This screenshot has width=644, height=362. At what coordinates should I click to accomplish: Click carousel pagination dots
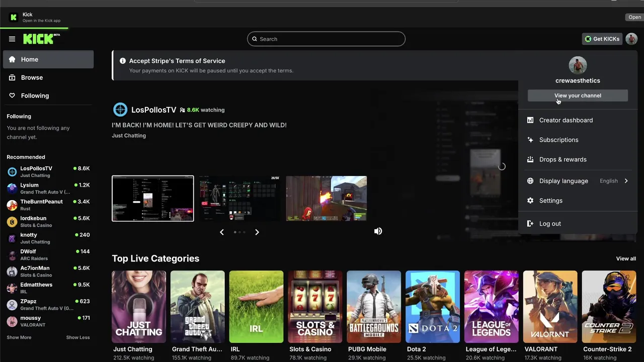coord(239,232)
